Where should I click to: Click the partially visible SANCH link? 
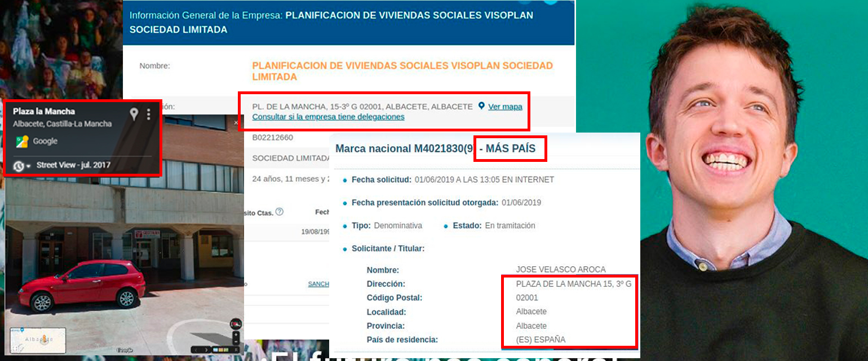[318, 284]
